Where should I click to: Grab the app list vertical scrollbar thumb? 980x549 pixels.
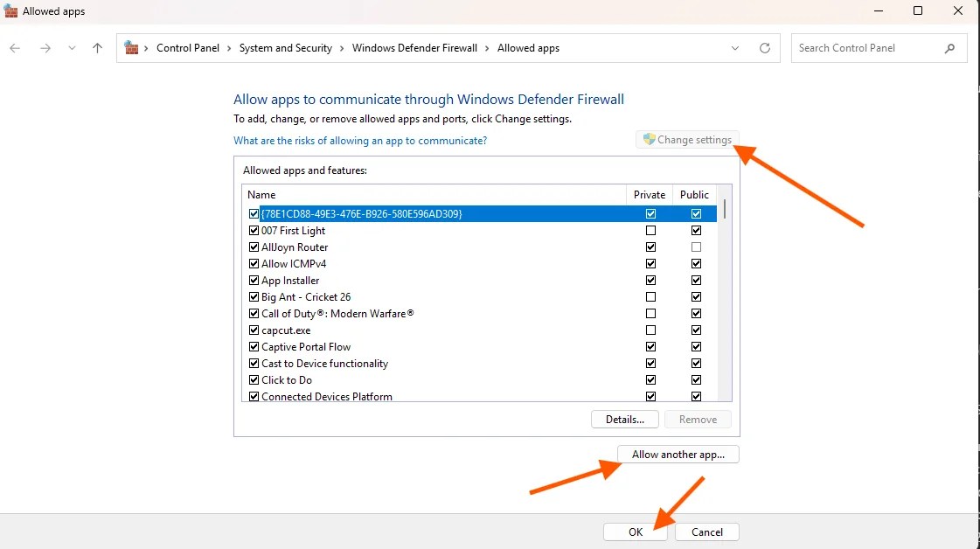click(725, 209)
